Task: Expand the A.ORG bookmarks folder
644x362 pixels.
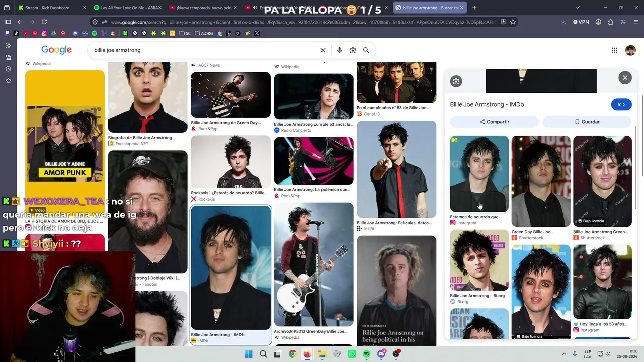Action: tap(204, 33)
